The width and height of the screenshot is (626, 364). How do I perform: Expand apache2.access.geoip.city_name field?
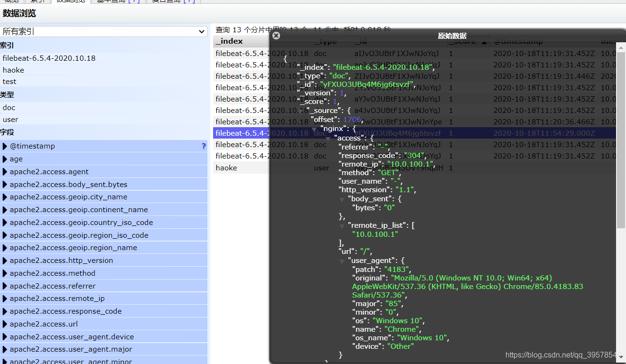[5, 197]
